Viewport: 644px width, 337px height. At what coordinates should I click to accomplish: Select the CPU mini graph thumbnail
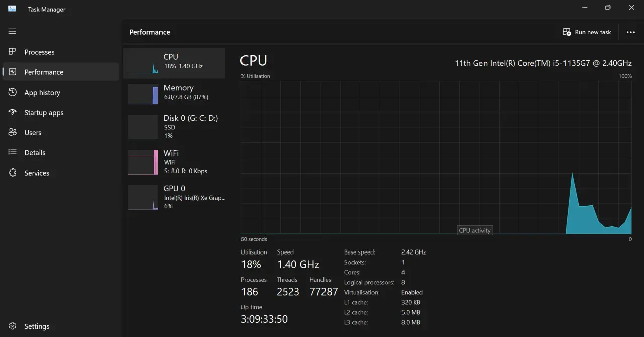point(143,63)
